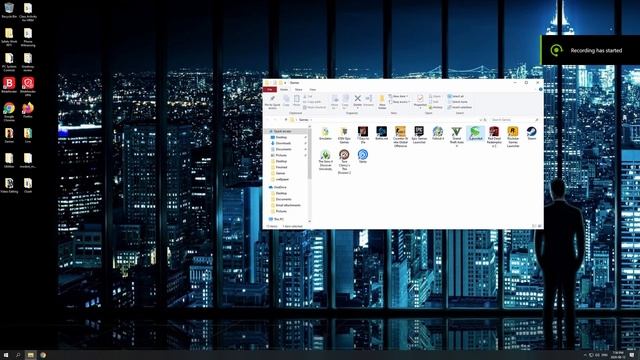The width and height of the screenshot is (640, 360).
Task: Open wallpaper folder in navigation pane
Action: coord(282,179)
